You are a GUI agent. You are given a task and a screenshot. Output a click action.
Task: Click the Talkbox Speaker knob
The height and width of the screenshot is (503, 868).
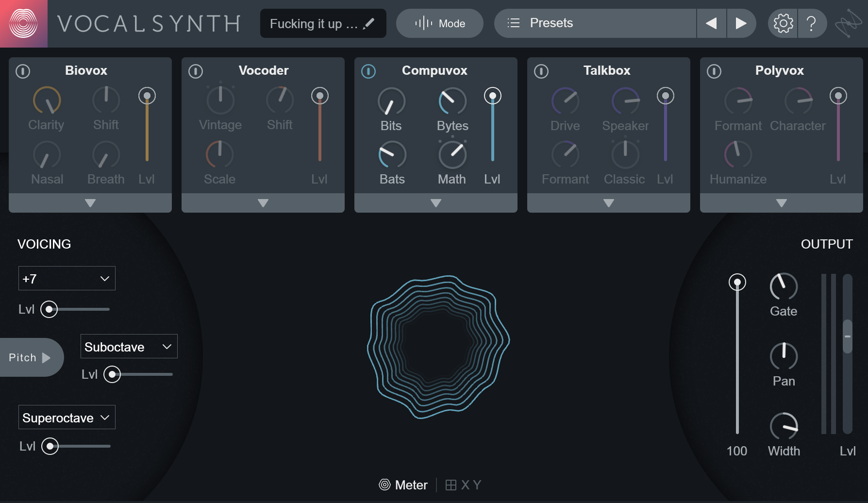625,101
